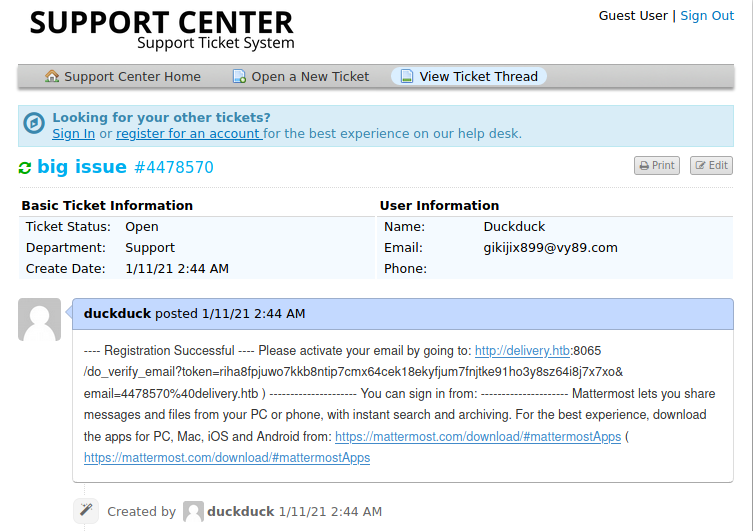The image size is (753, 531).
Task: Click the big issue ticket title
Action: pos(82,167)
